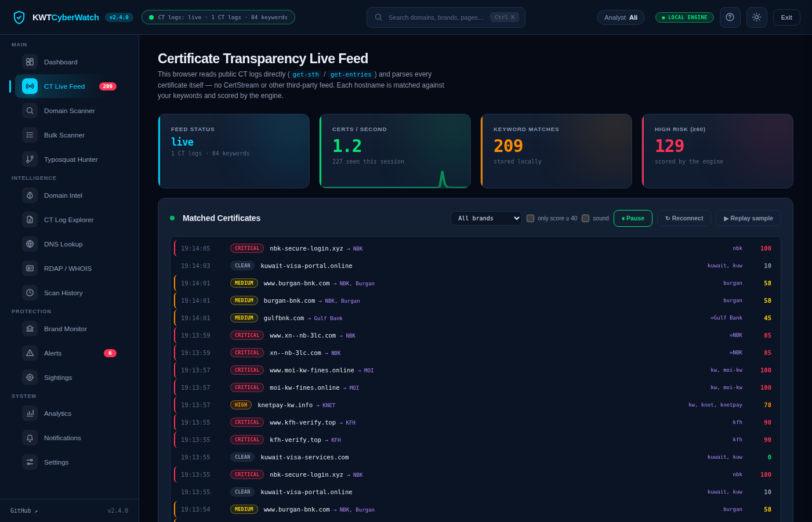The width and height of the screenshot is (812, 522).
Task: Click the get-entries code tag
Action: (x=351, y=74)
